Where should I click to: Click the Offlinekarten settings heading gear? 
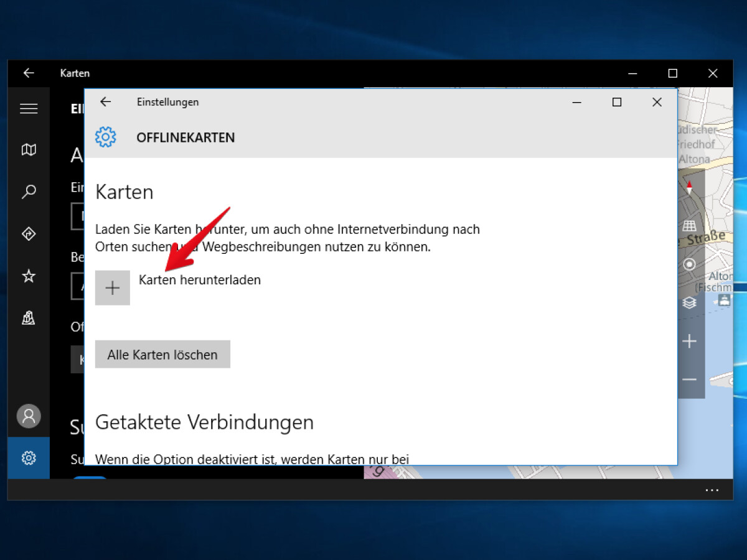click(x=106, y=137)
